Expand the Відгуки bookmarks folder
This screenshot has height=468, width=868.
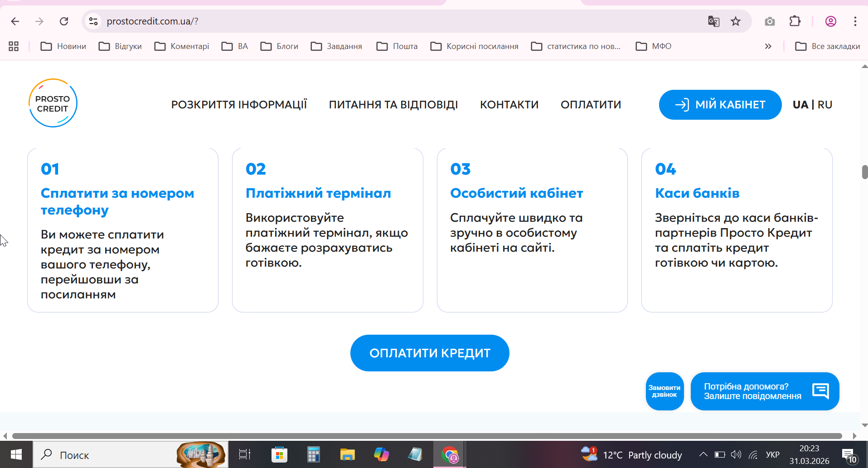pyautogui.click(x=120, y=46)
